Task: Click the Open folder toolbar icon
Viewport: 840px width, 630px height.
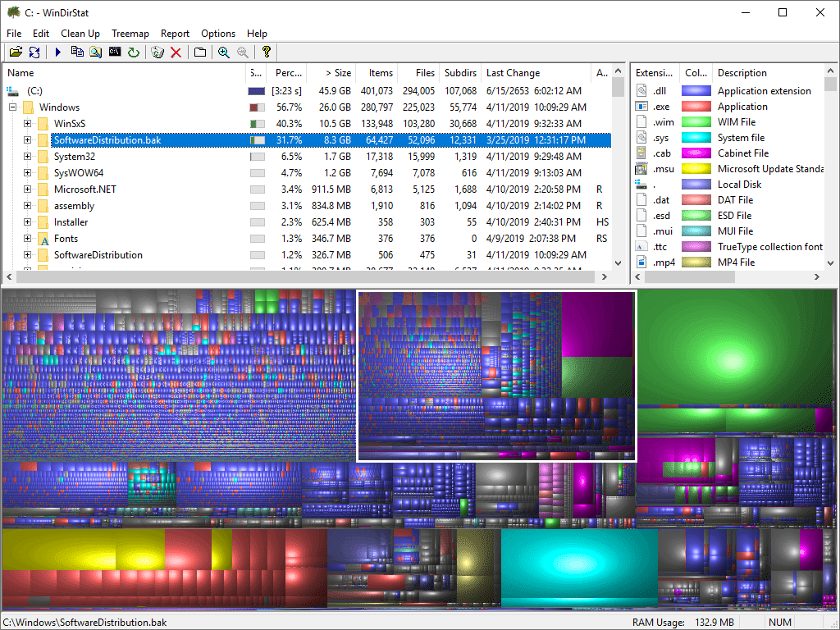Action: point(15,52)
